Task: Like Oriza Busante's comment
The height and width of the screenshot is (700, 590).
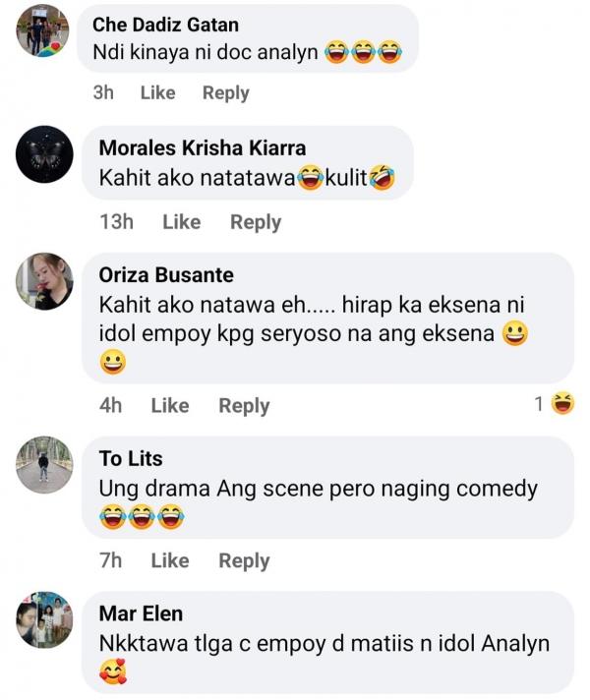Action: [x=169, y=405]
